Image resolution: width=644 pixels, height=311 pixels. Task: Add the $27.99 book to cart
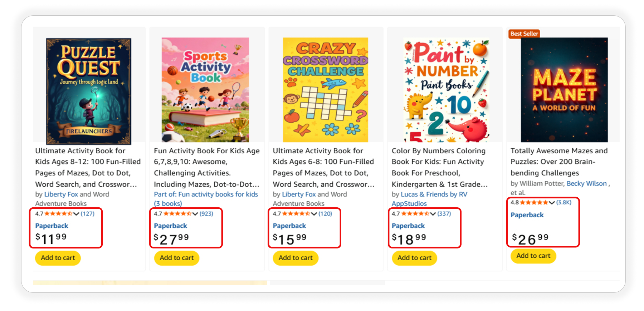tap(177, 258)
